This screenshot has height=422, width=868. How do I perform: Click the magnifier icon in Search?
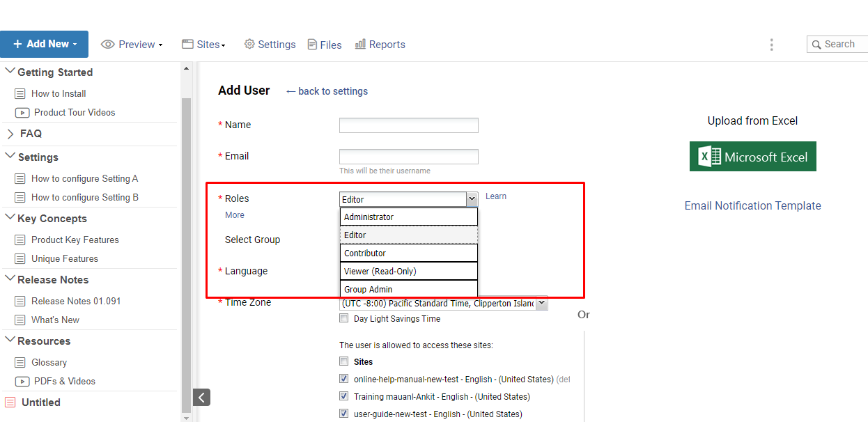pos(816,45)
